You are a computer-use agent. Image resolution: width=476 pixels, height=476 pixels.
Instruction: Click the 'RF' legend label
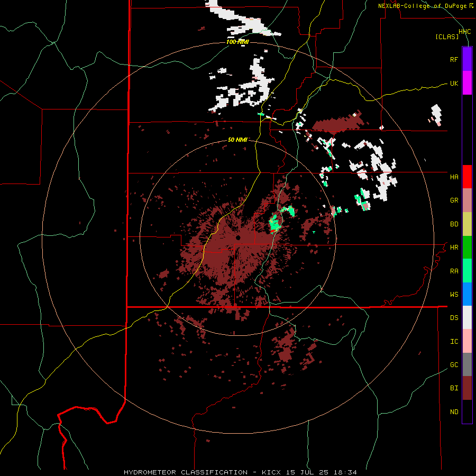454,60
